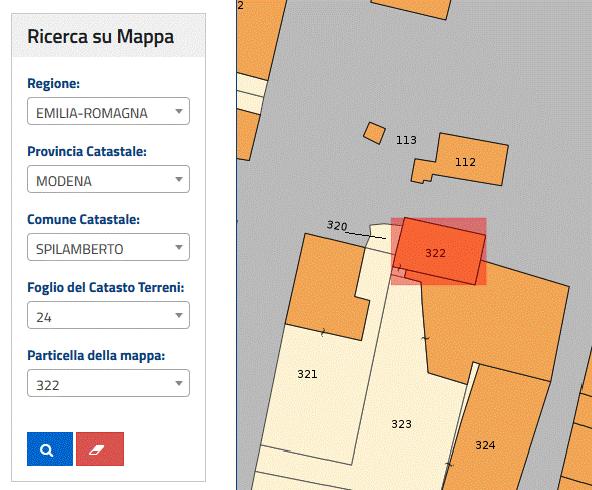Select highlighted parcel 322 on the map

coord(439,251)
